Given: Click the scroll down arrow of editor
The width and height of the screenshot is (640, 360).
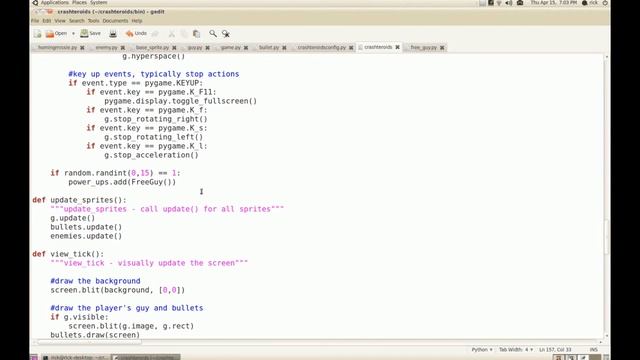Looking at the screenshot, I should click(x=607, y=336).
